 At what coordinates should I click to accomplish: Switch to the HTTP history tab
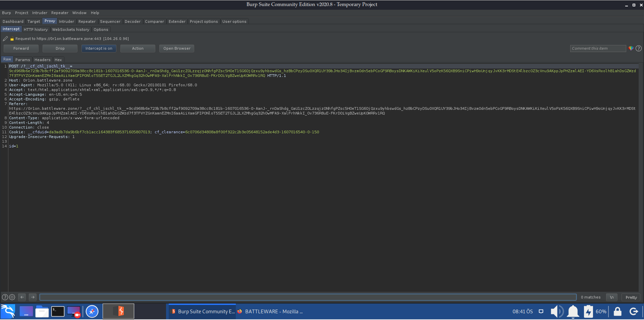36,30
